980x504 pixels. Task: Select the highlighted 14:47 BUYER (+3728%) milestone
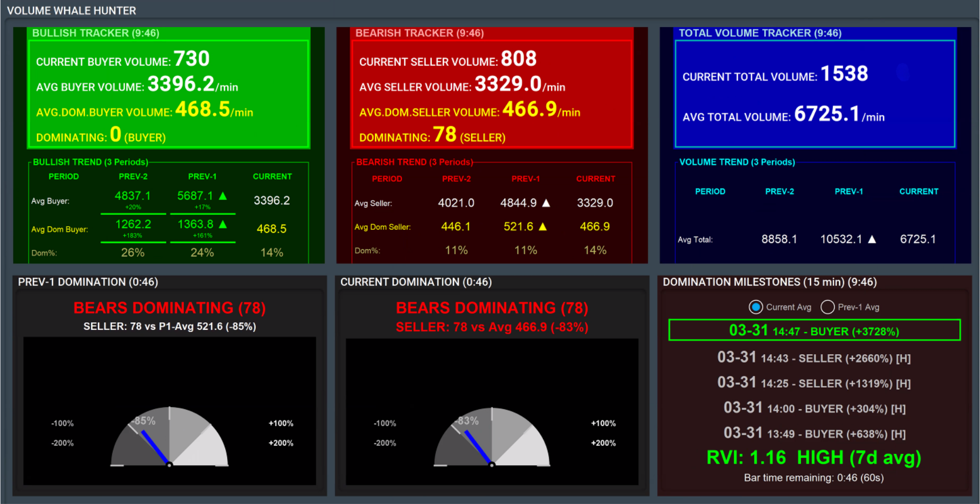pos(814,330)
